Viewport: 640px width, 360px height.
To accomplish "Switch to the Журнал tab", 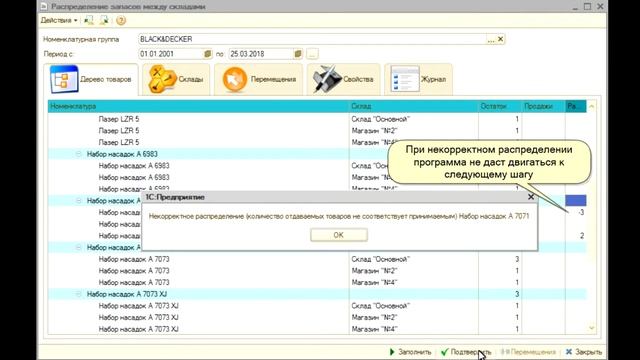I will click(418, 79).
